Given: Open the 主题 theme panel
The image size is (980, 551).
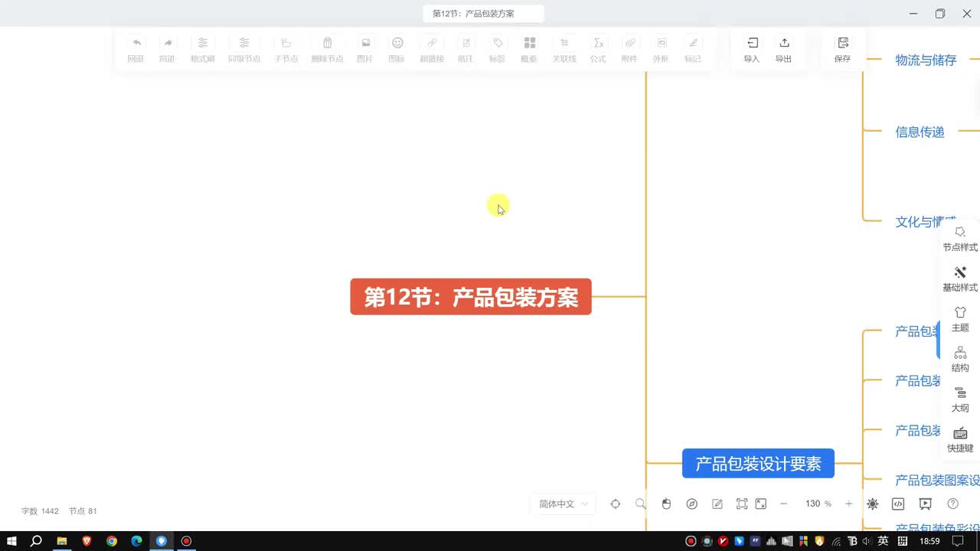Looking at the screenshot, I should [x=960, y=319].
